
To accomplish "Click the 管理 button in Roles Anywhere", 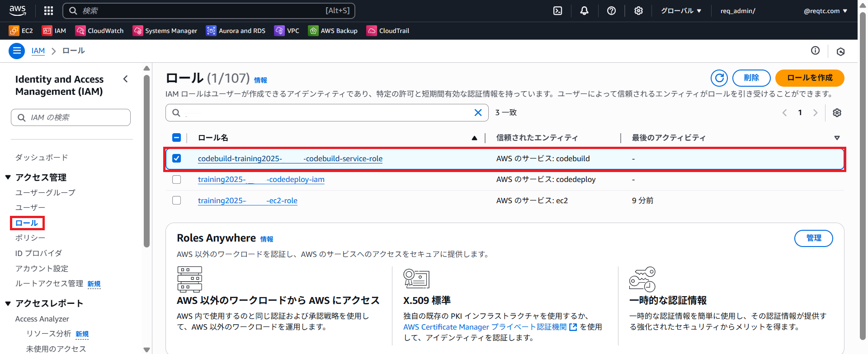I will click(814, 238).
